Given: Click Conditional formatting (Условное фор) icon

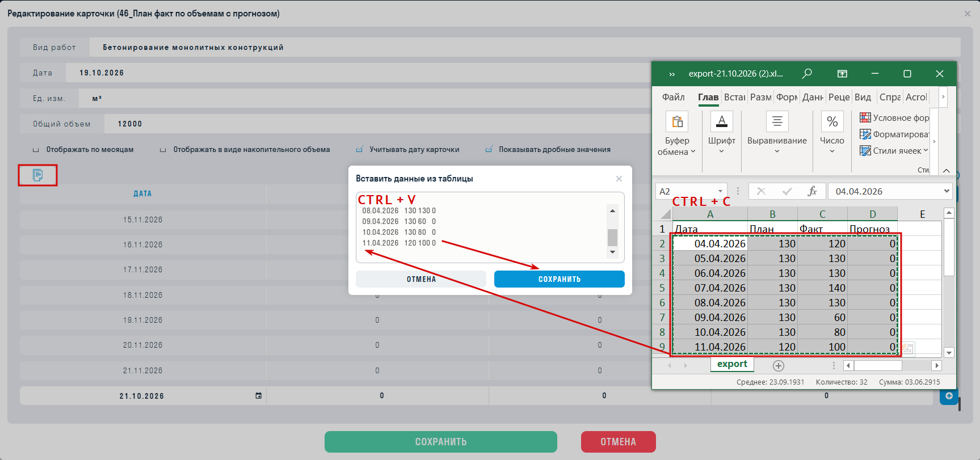Looking at the screenshot, I should tap(865, 117).
